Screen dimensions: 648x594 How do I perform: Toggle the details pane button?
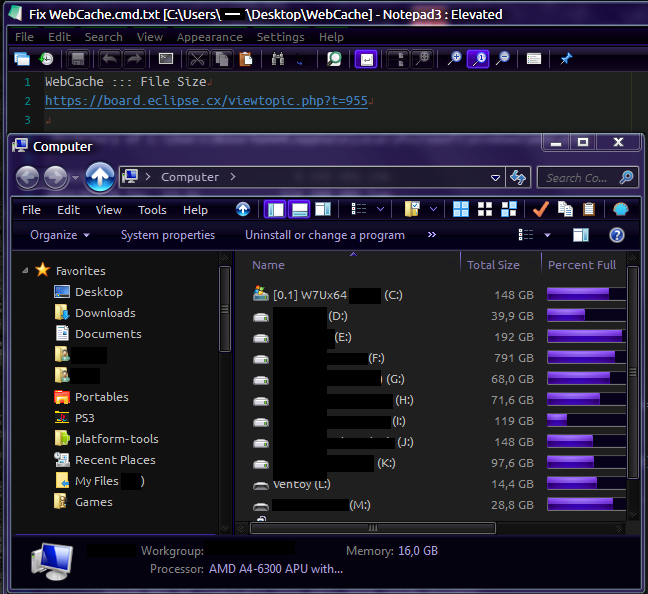tap(299, 209)
